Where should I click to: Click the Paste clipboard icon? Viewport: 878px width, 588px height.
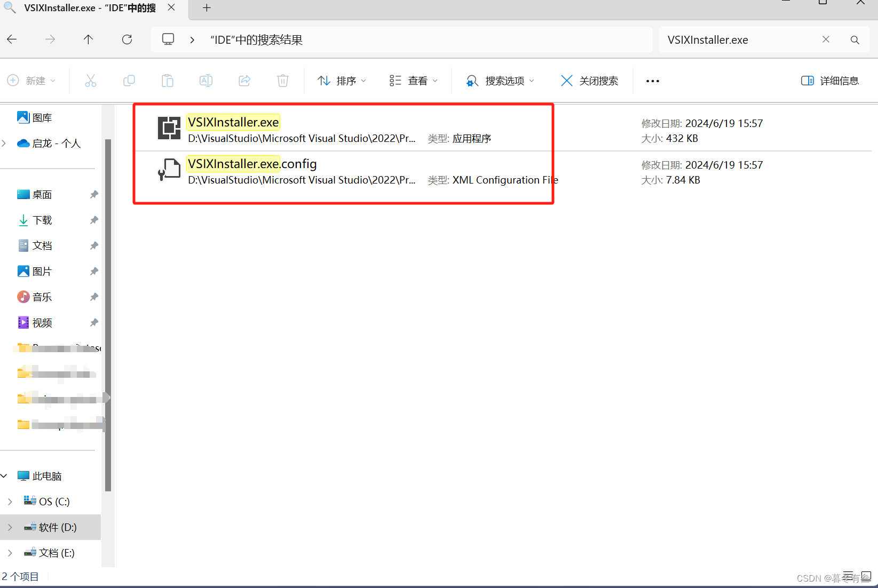point(168,81)
